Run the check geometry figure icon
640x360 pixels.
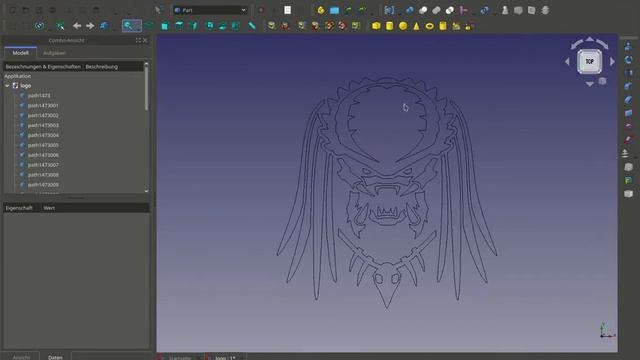point(505,10)
